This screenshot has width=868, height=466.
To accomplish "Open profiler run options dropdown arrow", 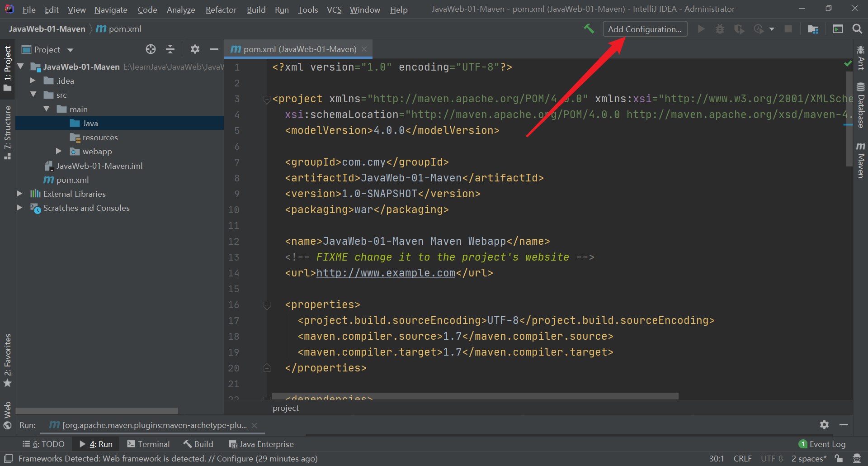I will point(772,29).
